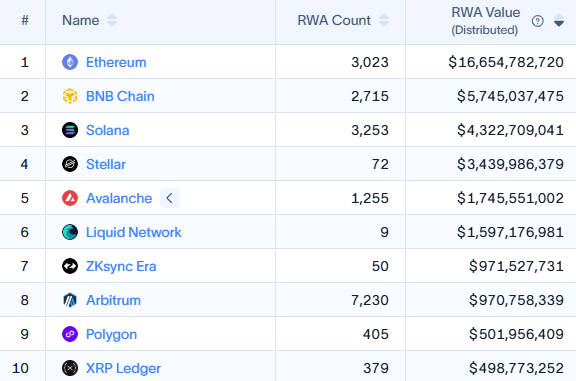Click the Arbitrum logo icon

tap(70, 300)
